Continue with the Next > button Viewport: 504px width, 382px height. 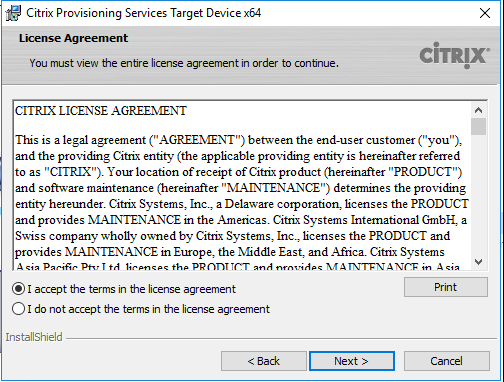352,361
